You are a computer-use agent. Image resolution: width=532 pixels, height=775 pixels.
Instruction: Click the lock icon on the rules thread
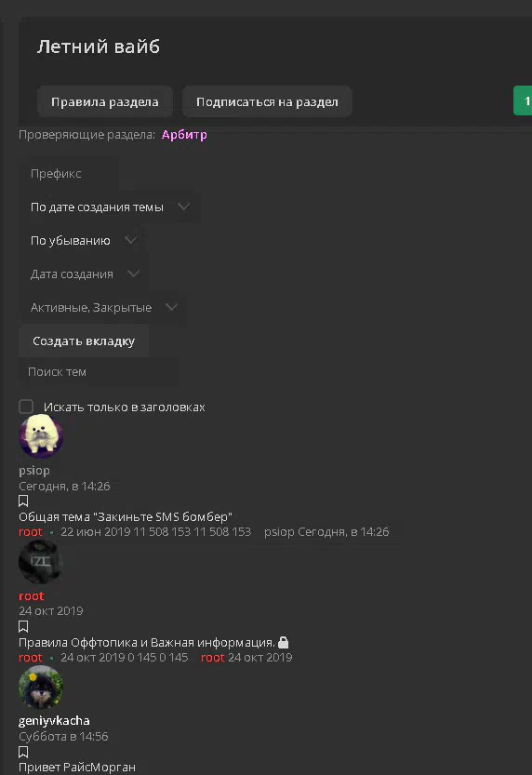point(283,642)
